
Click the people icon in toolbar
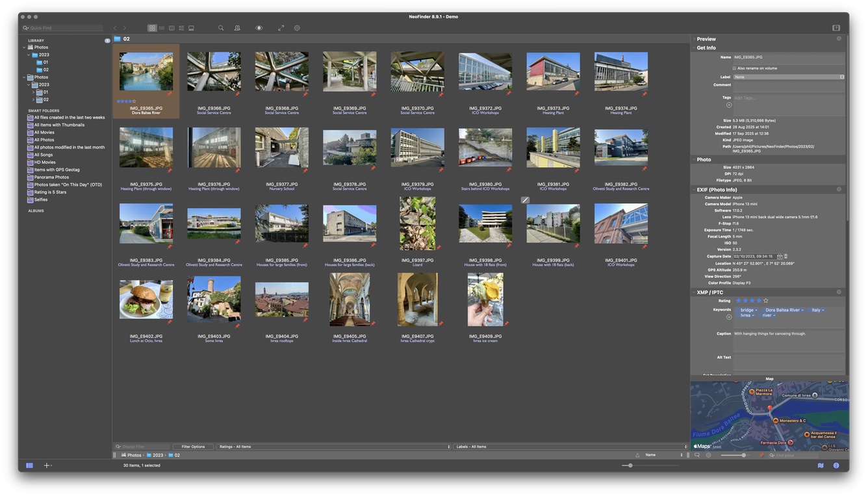(x=237, y=28)
